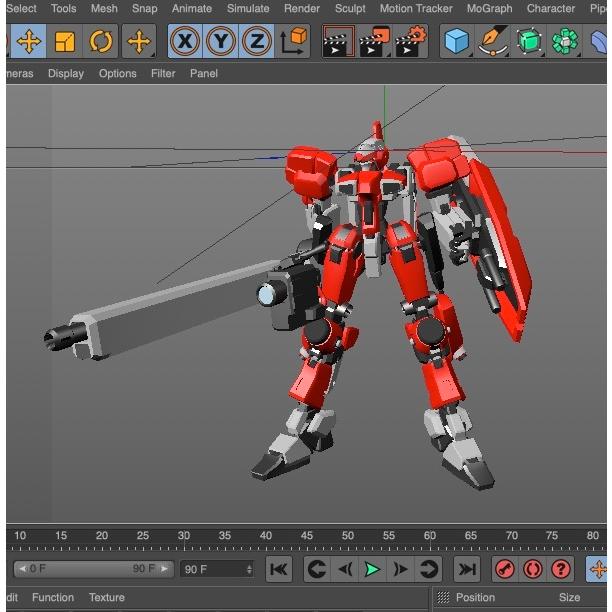
Task: Open the Character menu
Action: 551,8
